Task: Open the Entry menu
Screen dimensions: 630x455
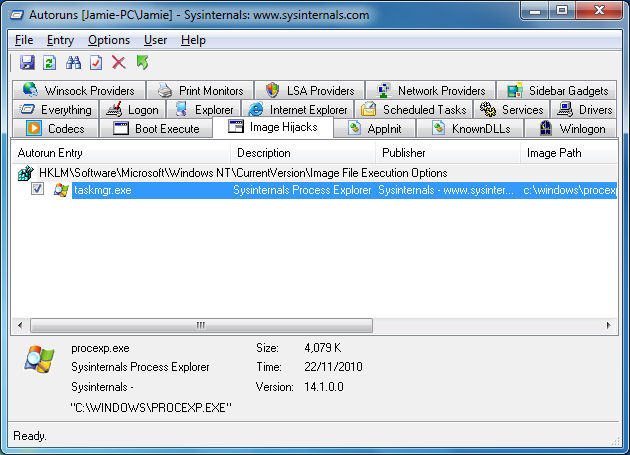Action: click(x=60, y=40)
